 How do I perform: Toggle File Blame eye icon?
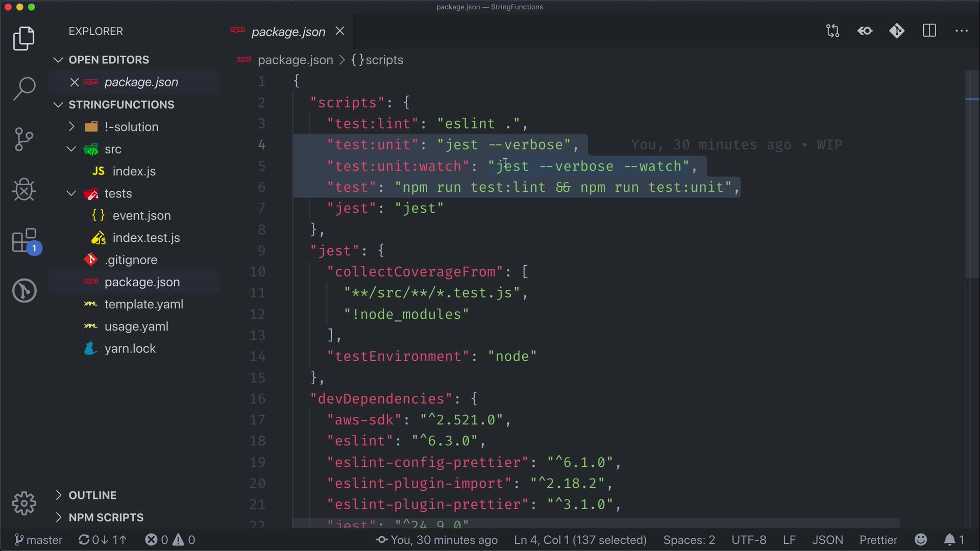click(x=865, y=31)
